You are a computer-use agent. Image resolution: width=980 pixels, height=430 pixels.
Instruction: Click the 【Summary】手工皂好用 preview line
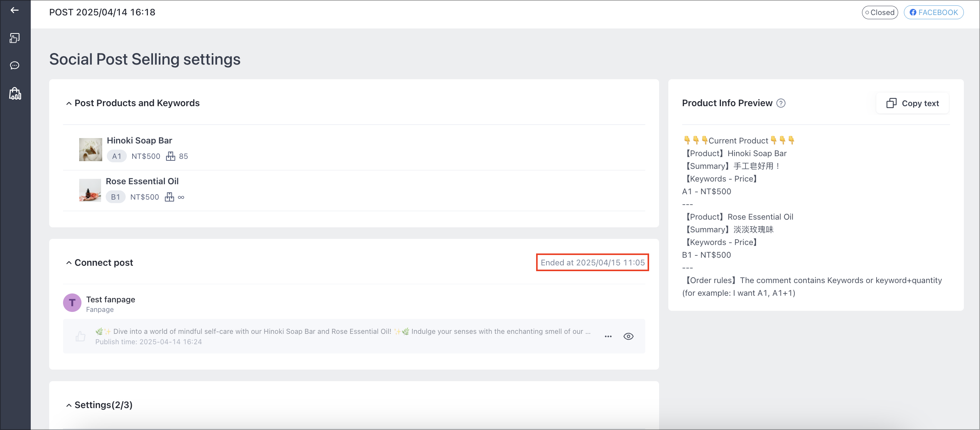(x=732, y=166)
